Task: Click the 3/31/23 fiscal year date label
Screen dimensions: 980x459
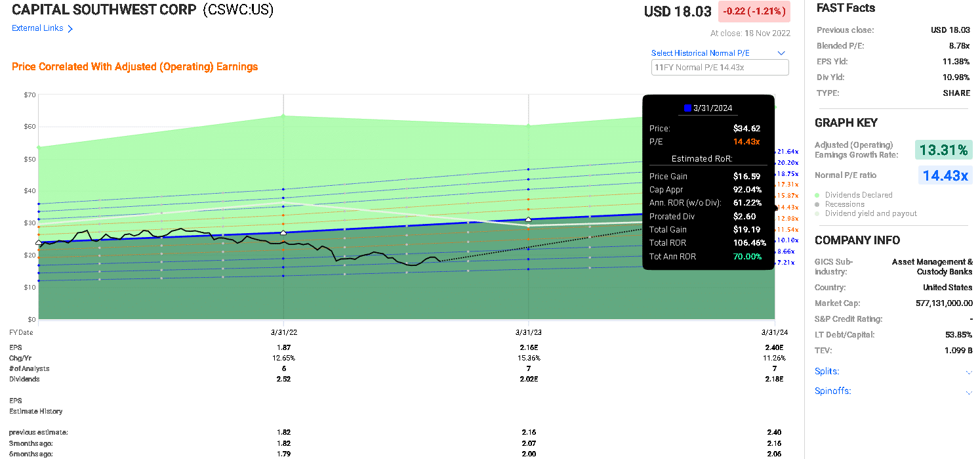Action: pos(528,332)
